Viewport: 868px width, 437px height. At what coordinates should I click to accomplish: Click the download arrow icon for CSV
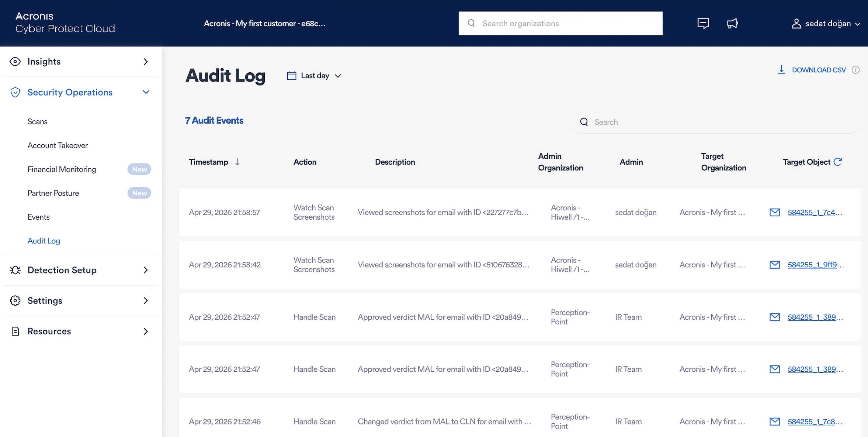781,70
